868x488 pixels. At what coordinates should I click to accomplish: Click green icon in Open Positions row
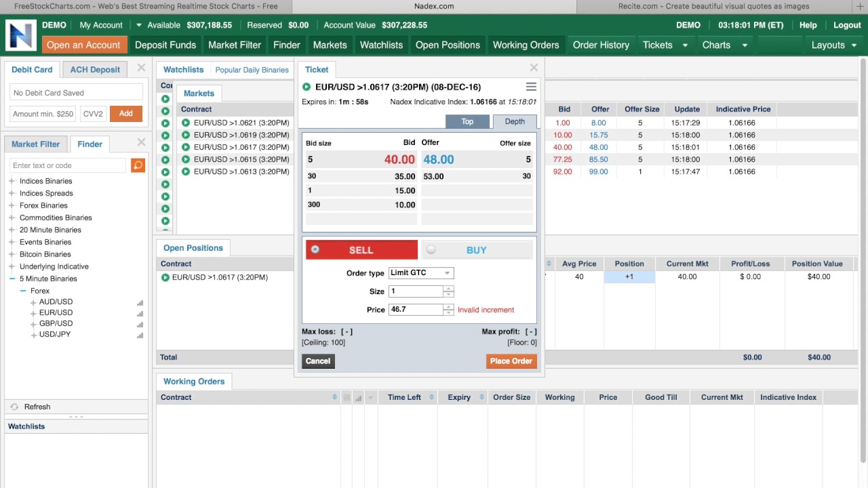165,277
